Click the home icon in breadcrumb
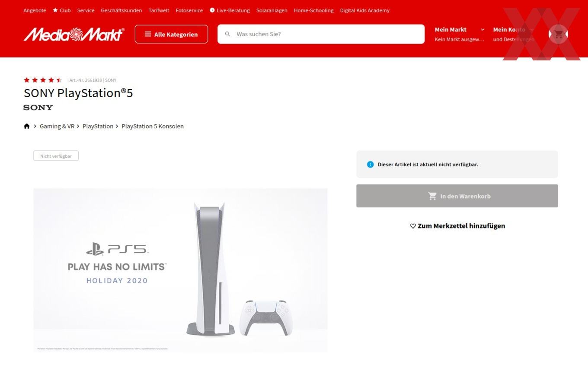Image resolution: width=588 pixels, height=371 pixels. [x=27, y=126]
